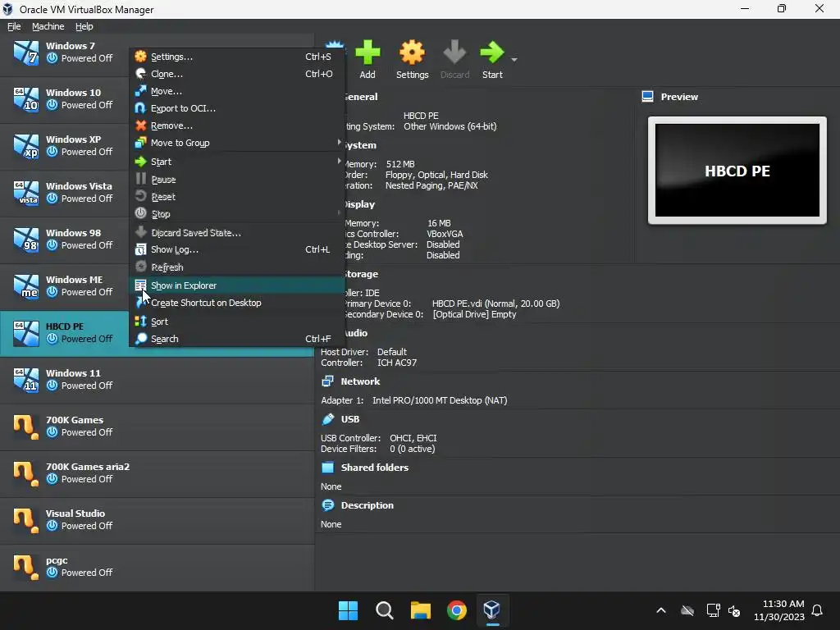840x630 pixels.
Task: Click the USB section header
Action: (349, 419)
